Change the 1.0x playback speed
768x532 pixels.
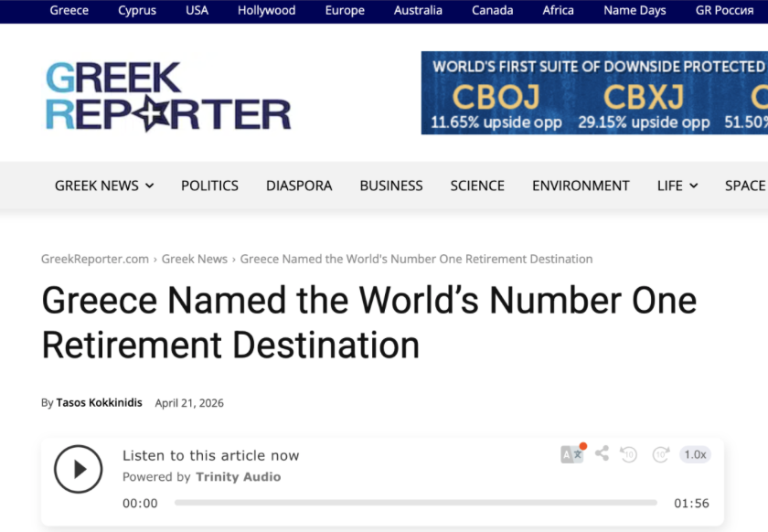pos(695,454)
